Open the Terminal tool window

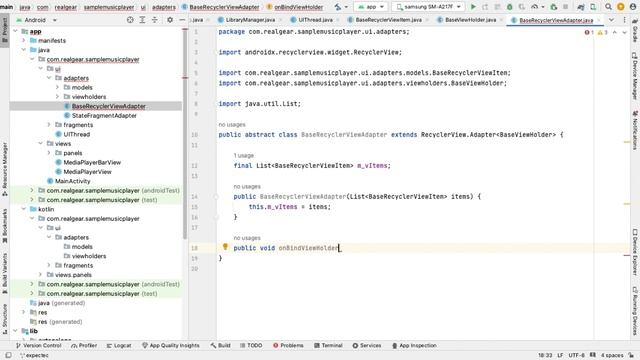click(x=328, y=345)
